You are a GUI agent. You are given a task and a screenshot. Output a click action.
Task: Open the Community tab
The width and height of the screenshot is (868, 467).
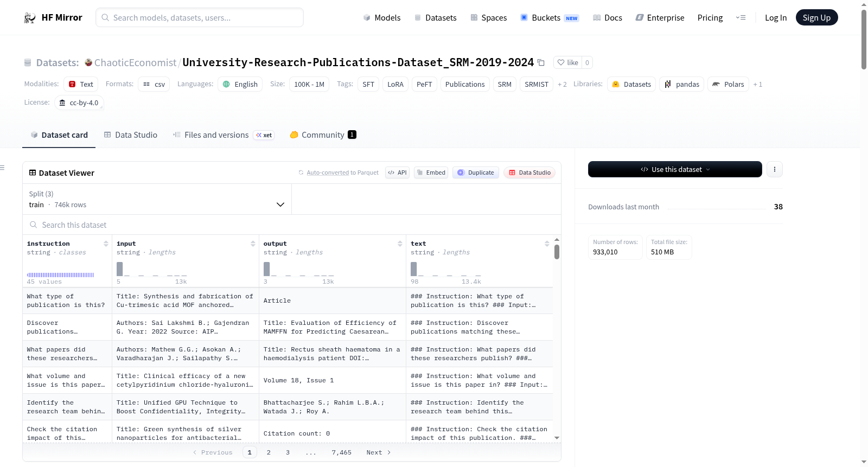coord(323,135)
